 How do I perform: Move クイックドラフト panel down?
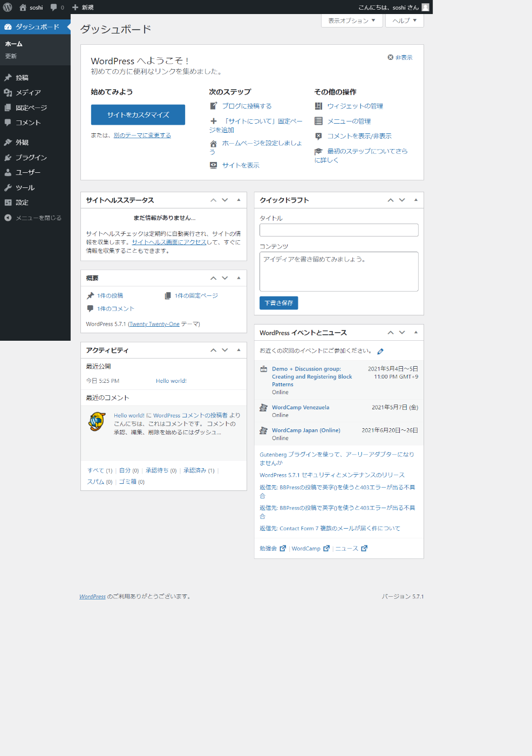[402, 200]
